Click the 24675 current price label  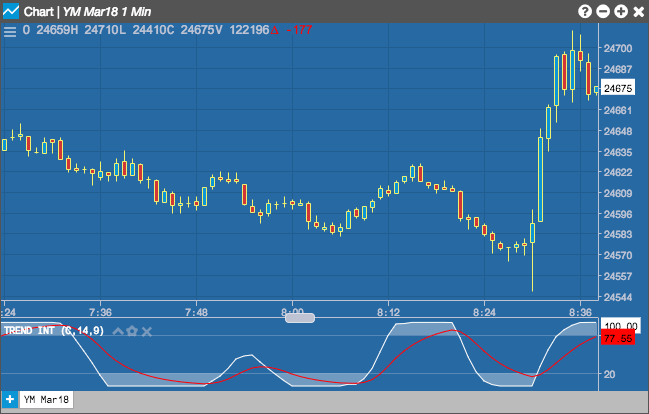(x=618, y=88)
